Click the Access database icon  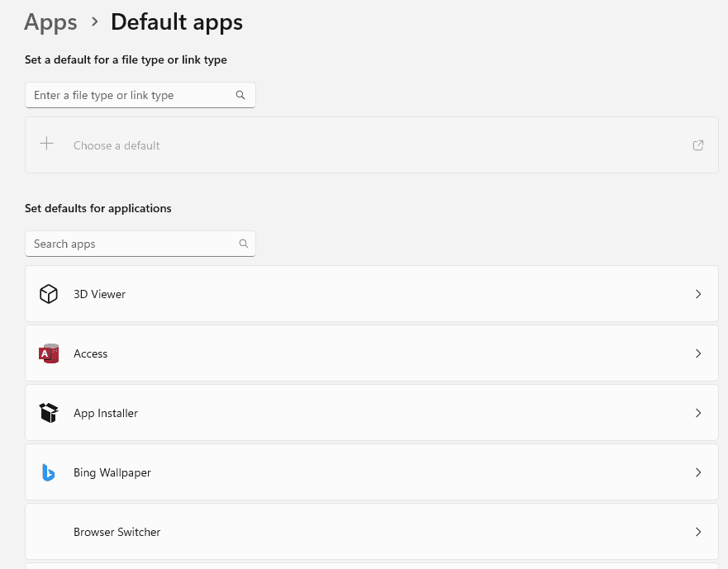tap(49, 353)
